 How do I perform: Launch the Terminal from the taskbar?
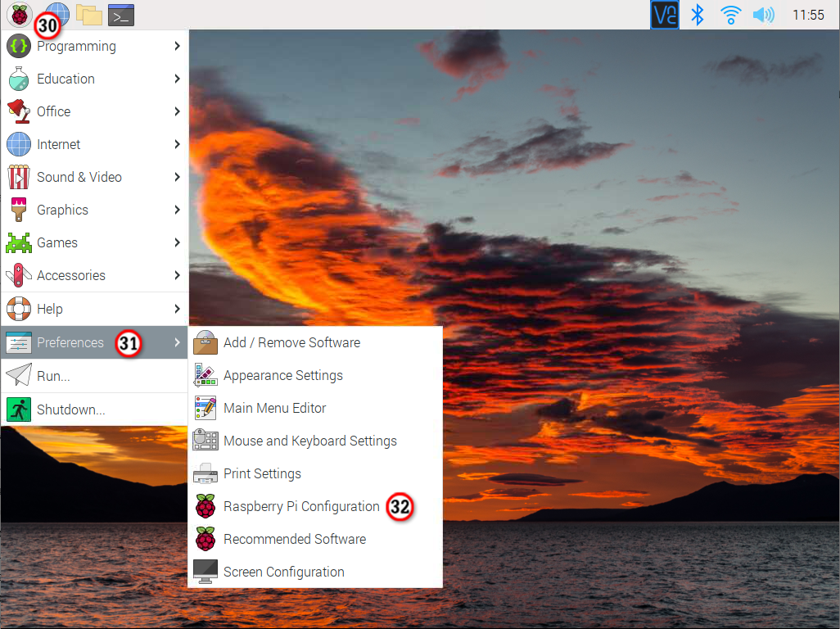click(121, 15)
